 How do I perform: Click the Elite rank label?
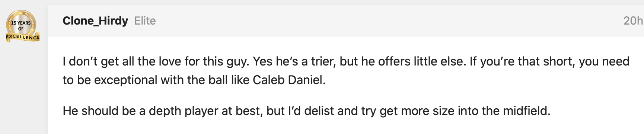coord(145,21)
